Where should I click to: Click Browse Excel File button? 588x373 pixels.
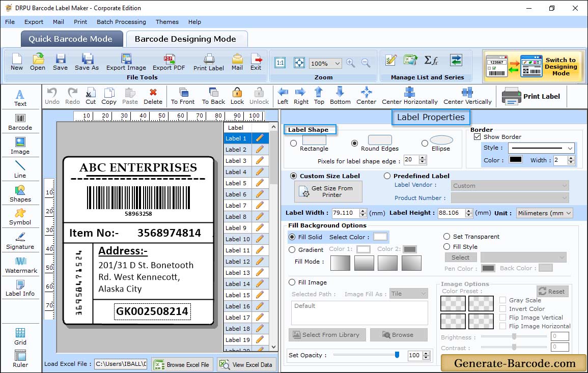(182, 364)
